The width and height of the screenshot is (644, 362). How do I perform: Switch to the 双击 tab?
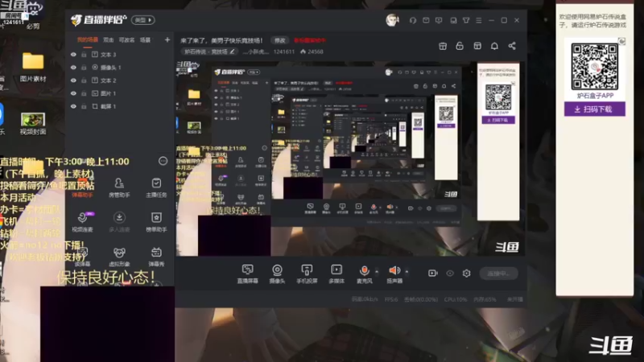pos(109,39)
